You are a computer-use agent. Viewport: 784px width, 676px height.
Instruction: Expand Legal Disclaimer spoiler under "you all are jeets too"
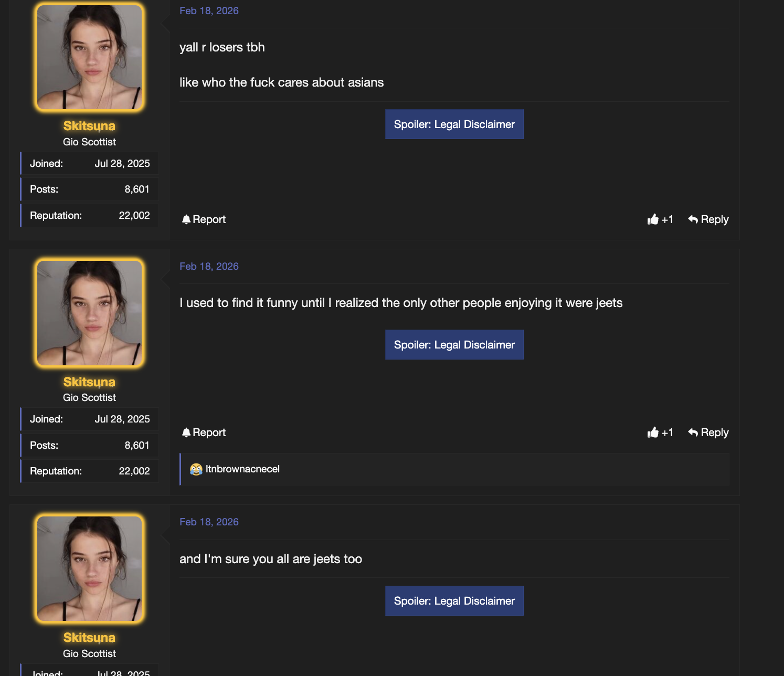pos(454,601)
